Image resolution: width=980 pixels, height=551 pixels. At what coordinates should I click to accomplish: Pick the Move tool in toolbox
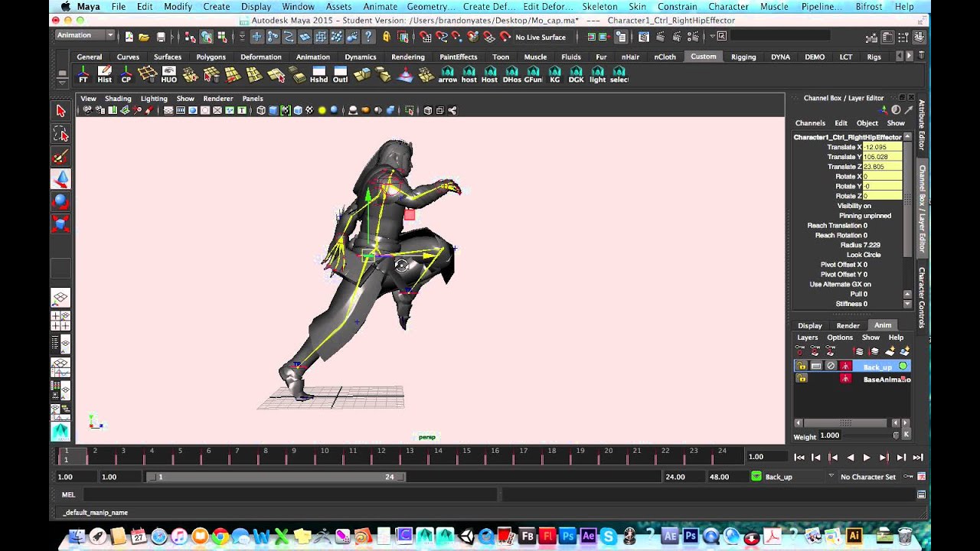click(x=61, y=179)
